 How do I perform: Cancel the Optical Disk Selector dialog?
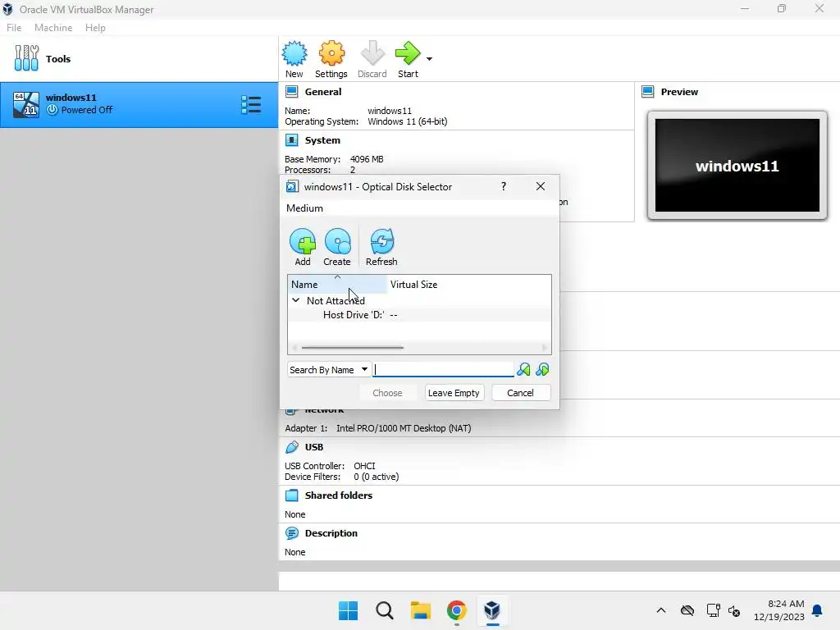[x=520, y=393]
